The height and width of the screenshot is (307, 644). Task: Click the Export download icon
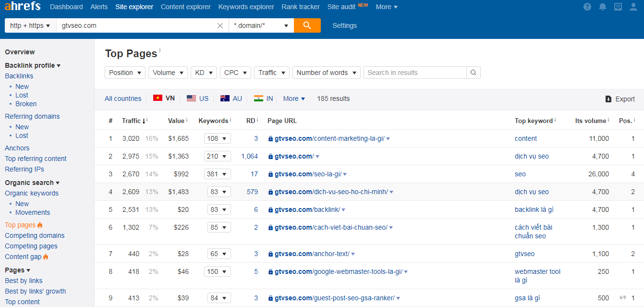608,99
